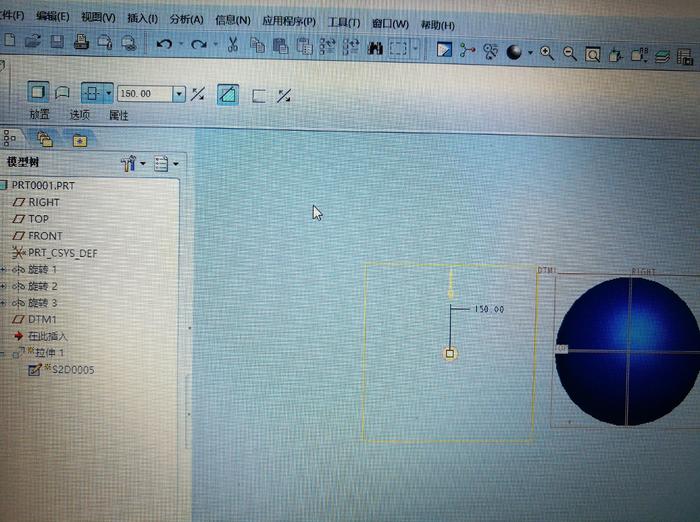Open the 信息(N) menu
700x522 pixels.
tap(233, 20)
